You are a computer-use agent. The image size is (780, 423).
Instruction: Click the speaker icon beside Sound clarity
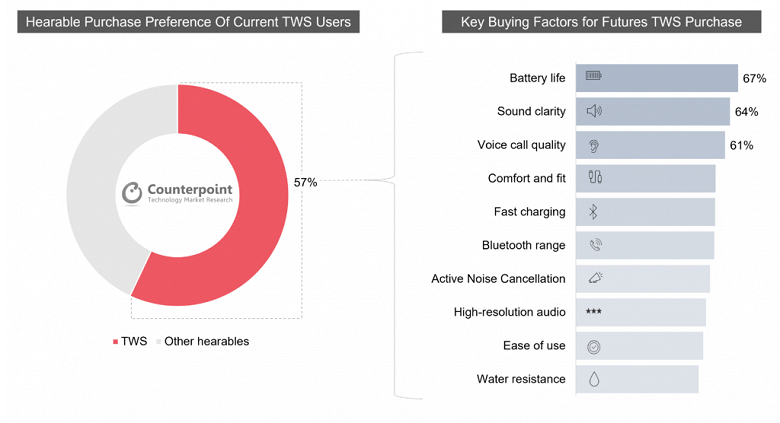(594, 111)
